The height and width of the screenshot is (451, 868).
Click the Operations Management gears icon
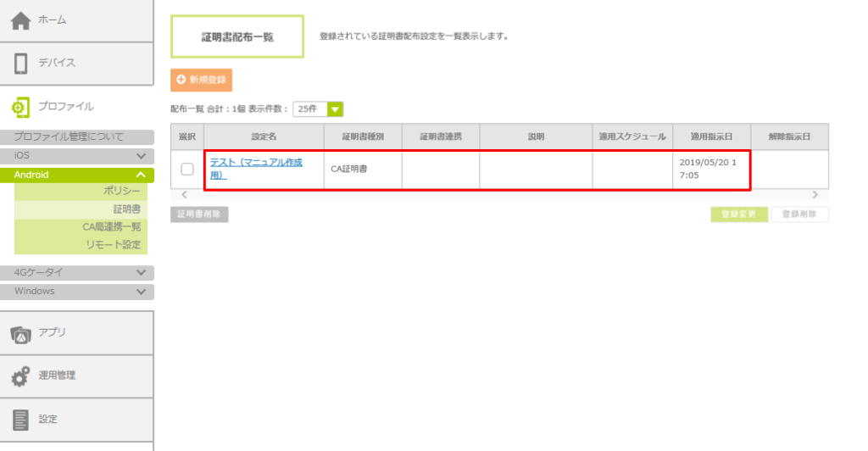[x=21, y=377]
